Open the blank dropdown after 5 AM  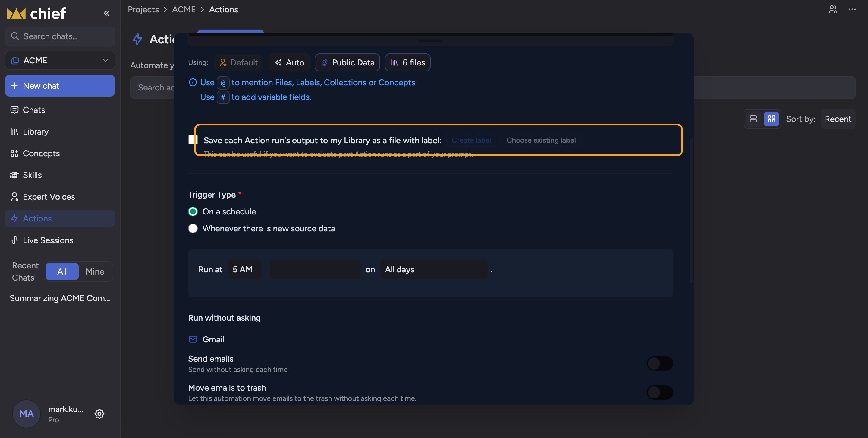pos(315,269)
